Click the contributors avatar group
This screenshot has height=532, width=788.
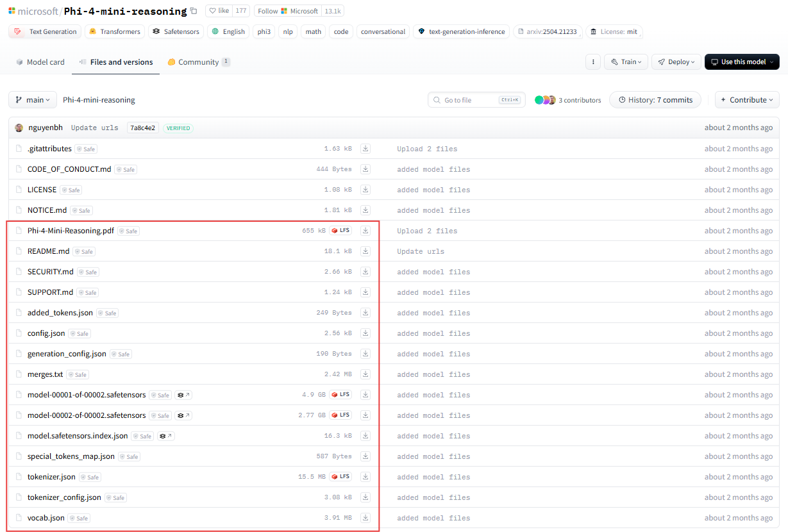click(x=545, y=100)
